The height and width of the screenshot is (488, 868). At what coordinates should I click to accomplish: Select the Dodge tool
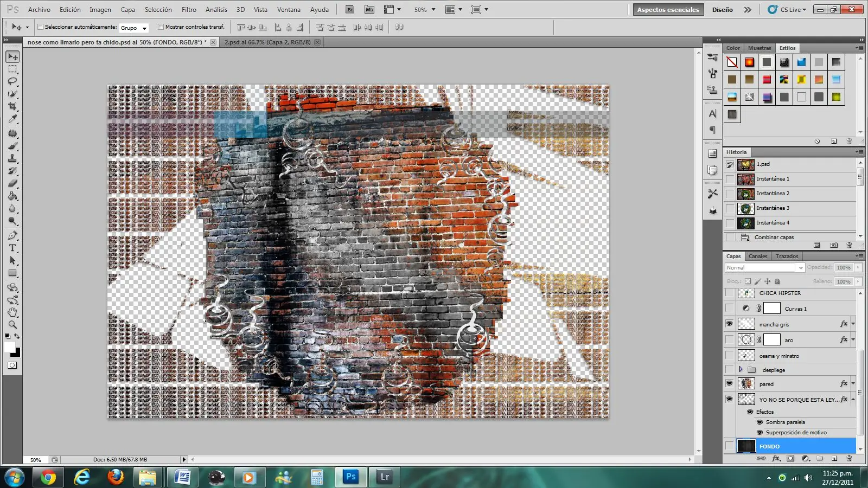click(12, 221)
